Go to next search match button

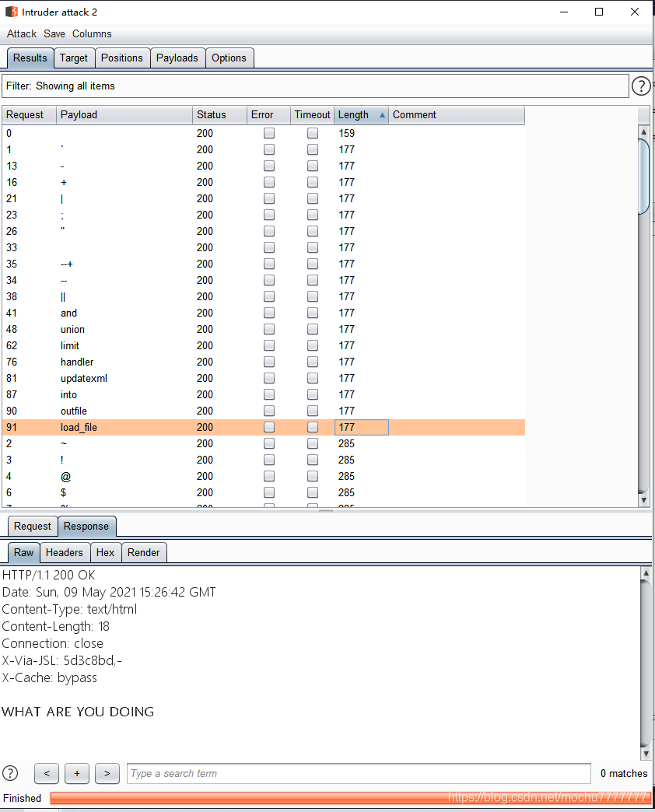pyautogui.click(x=107, y=773)
